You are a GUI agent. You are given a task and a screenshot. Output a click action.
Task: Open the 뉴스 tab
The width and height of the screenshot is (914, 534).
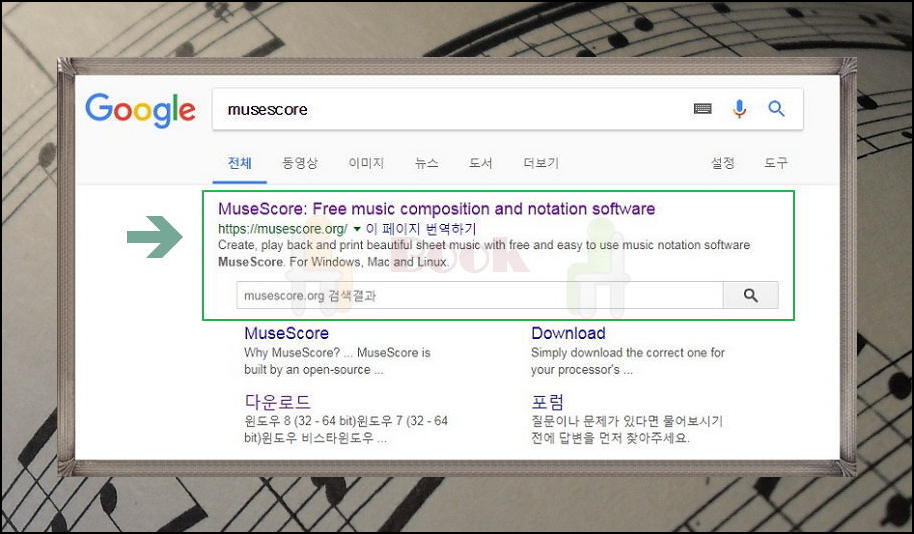(427, 163)
